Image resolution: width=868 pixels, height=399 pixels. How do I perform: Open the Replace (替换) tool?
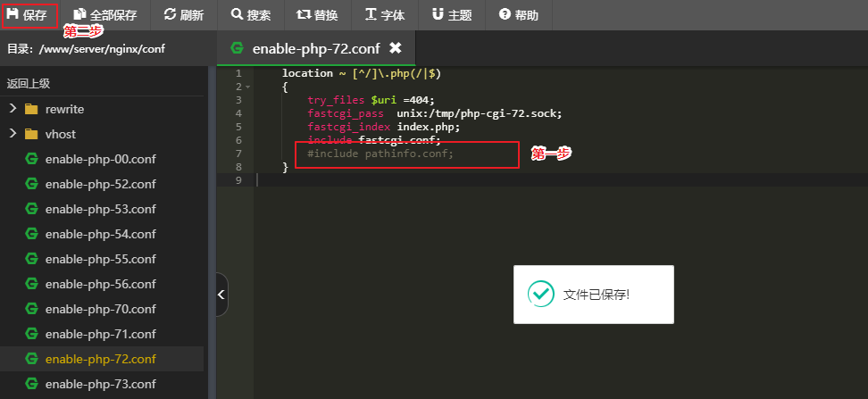pyautogui.click(x=318, y=15)
